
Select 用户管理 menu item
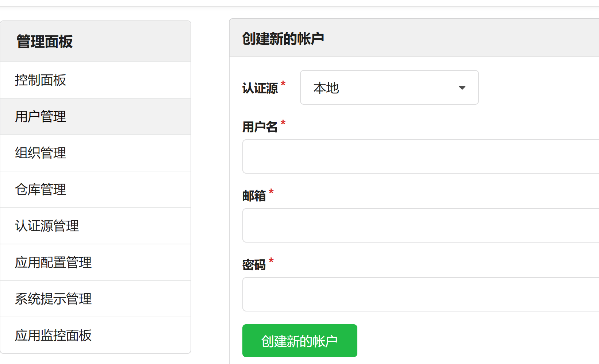click(41, 117)
